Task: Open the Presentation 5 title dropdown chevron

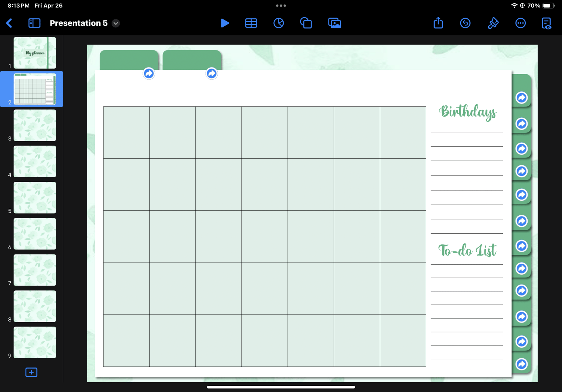Action: coord(116,23)
